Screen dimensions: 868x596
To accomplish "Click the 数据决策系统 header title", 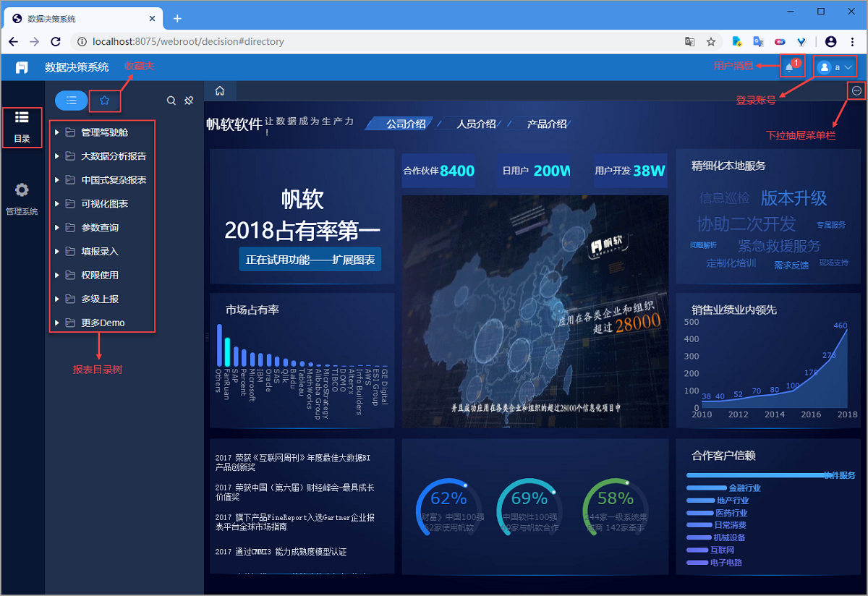I will (x=77, y=67).
